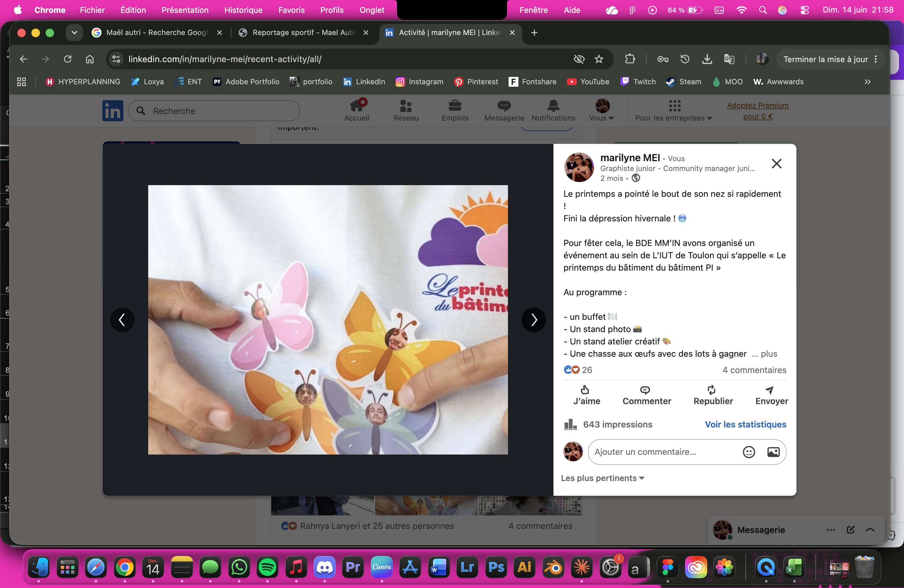Image resolution: width=904 pixels, height=588 pixels.
Task: Open the site info icon in address bar
Action: pyautogui.click(x=116, y=59)
